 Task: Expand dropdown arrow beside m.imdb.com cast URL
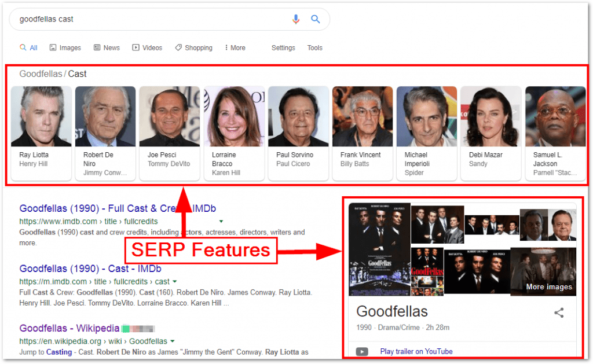pyautogui.click(x=174, y=282)
